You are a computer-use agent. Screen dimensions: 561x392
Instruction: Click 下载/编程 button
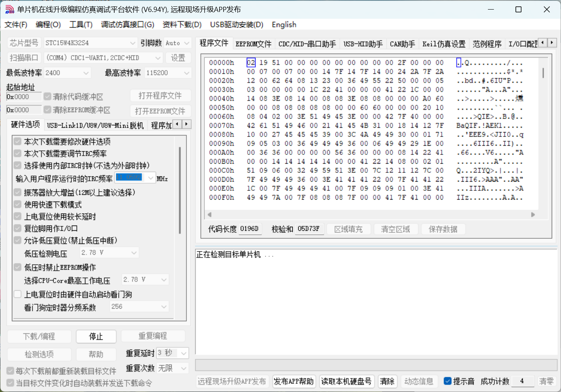click(x=39, y=336)
